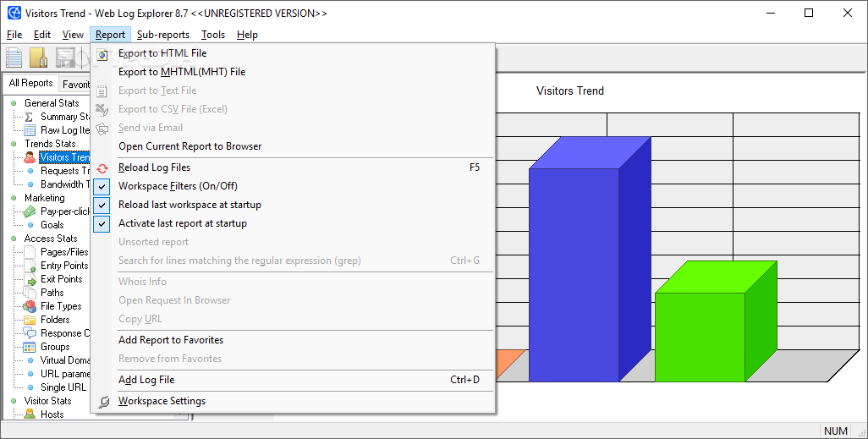Image resolution: width=868 pixels, height=439 pixels.
Task: Click the Pay-per-click money icon
Action: point(30,211)
